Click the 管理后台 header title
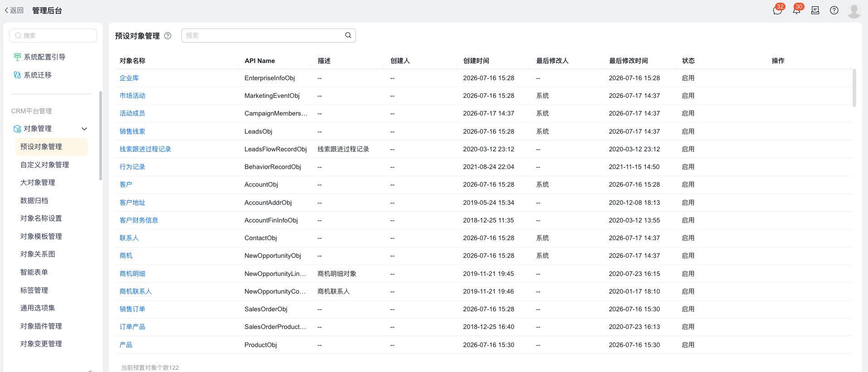 pos(47,10)
